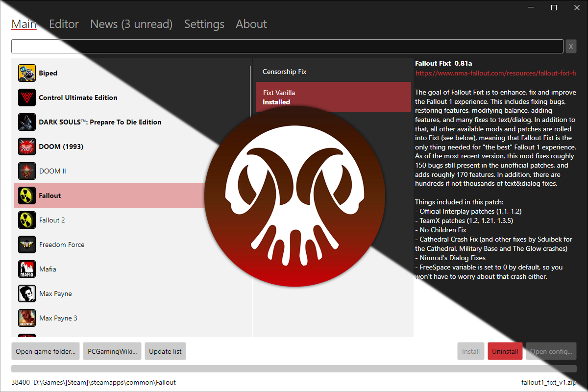588x392 pixels.
Task: Focus the game search field
Action: tap(287, 46)
